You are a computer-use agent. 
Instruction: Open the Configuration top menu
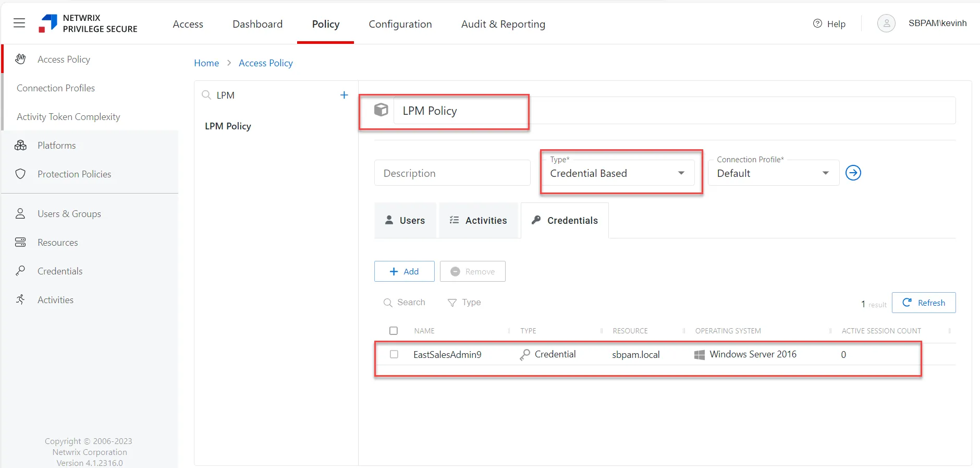pos(400,24)
